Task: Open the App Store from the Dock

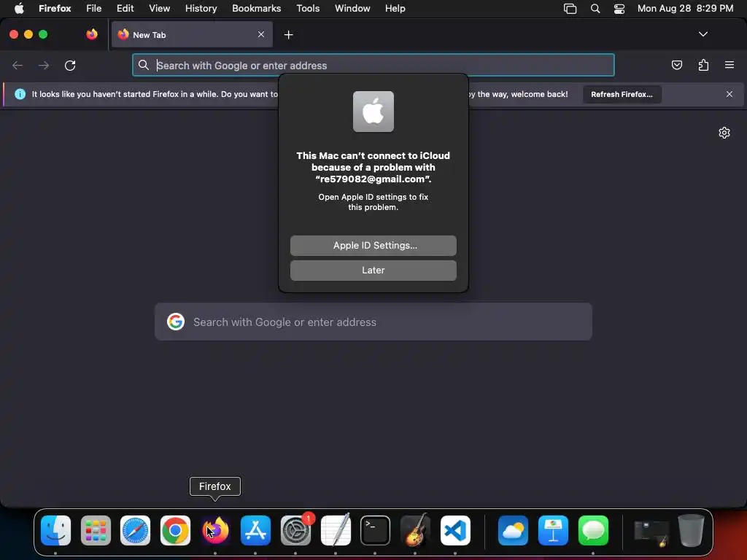Action: tap(255, 530)
